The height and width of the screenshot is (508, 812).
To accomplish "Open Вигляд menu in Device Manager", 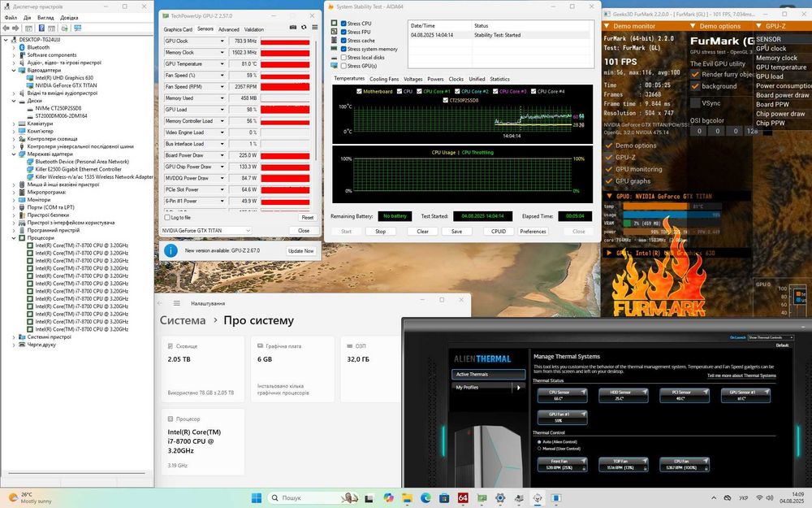I will (45, 18).
